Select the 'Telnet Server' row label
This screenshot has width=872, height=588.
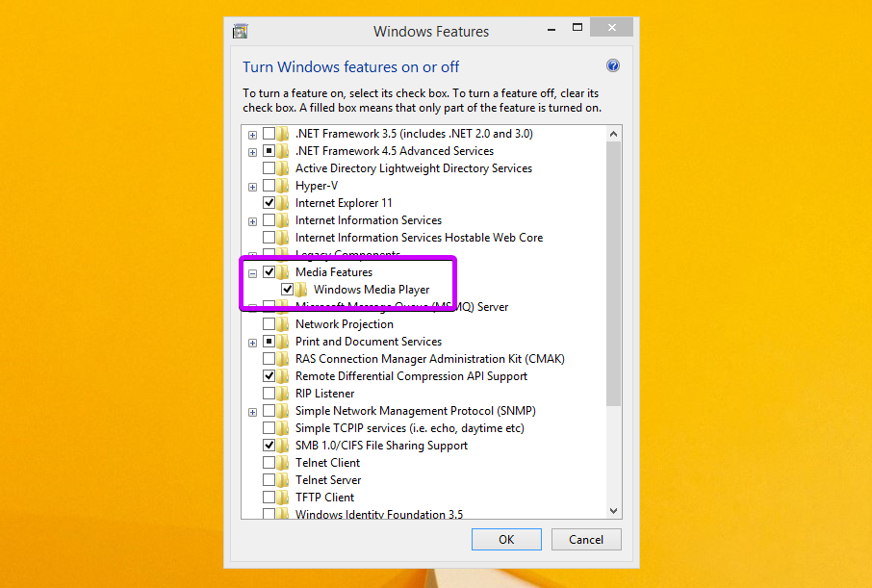point(328,480)
